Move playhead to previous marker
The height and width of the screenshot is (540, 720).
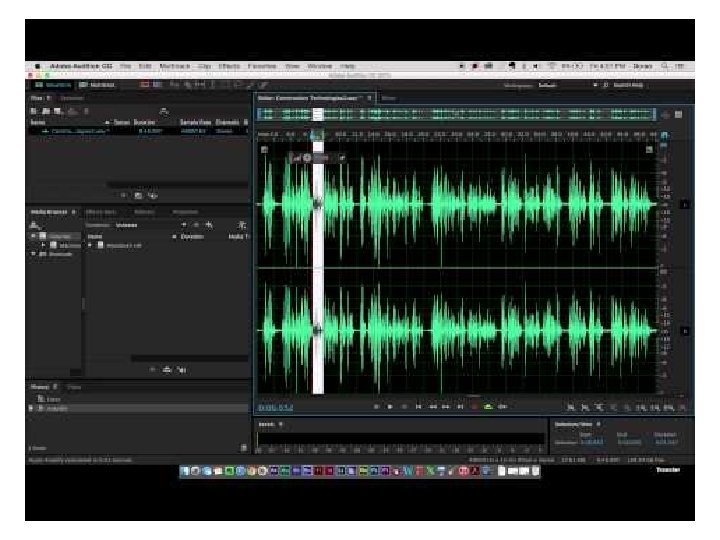tap(418, 406)
